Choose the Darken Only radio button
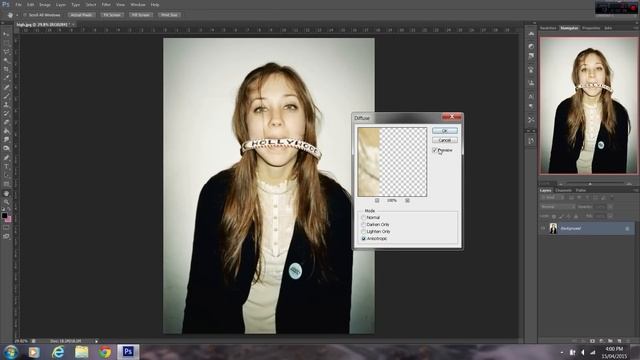This screenshot has width=640, height=360. tap(363, 224)
